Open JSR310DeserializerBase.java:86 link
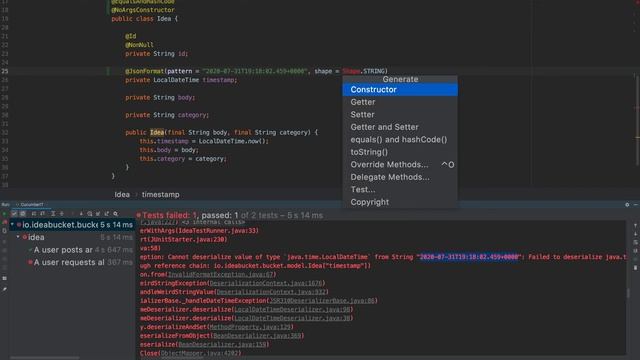The height and width of the screenshot is (360, 640). click(322, 300)
